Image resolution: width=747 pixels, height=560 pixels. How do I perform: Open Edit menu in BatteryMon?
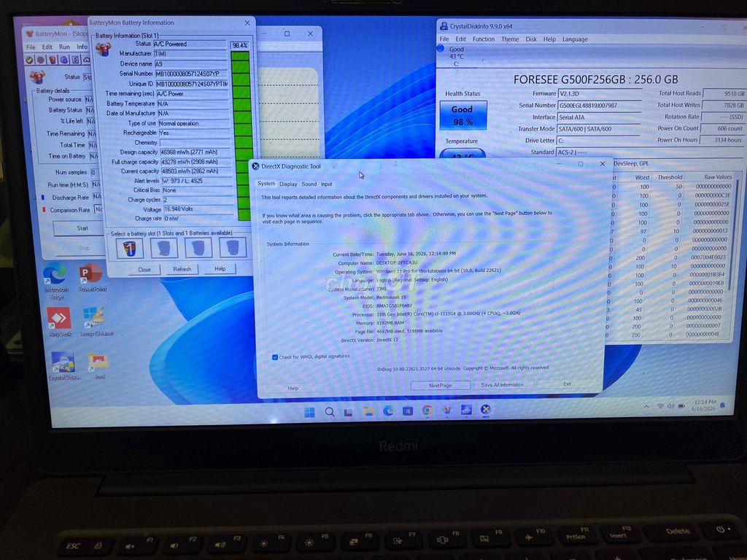tap(47, 47)
